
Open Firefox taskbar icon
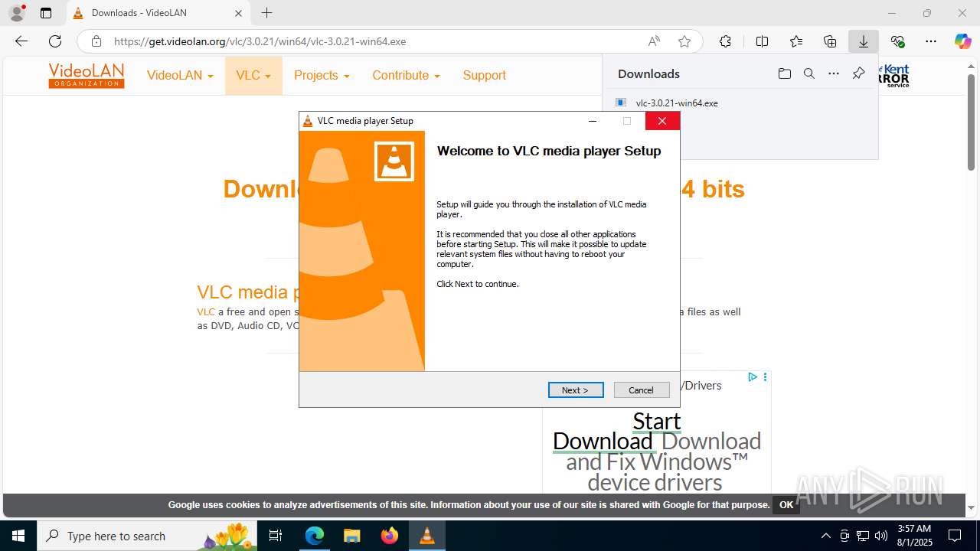390,536
